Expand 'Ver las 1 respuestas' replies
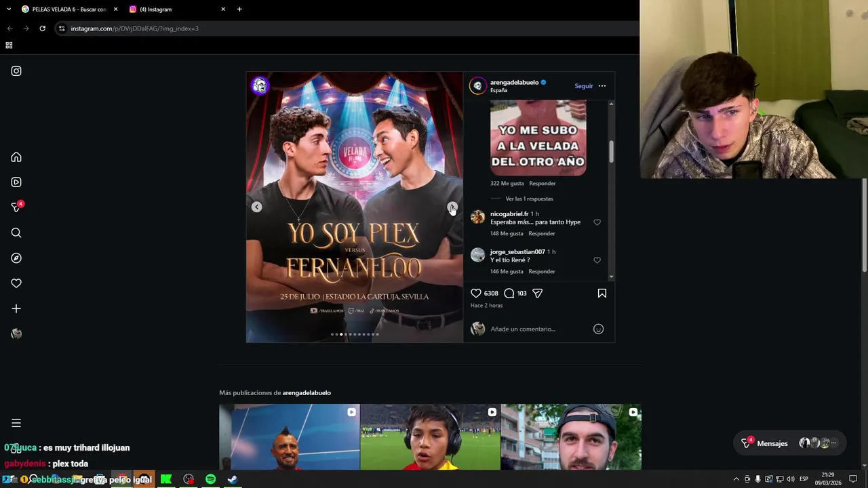Image resolution: width=868 pixels, height=488 pixels. click(x=530, y=199)
